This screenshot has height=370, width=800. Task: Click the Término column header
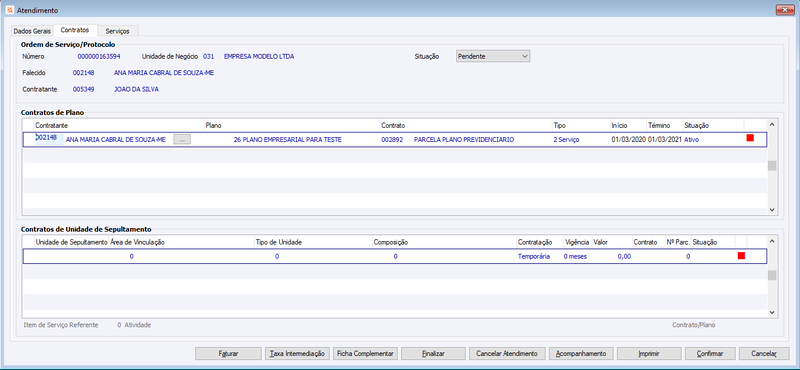pos(664,125)
